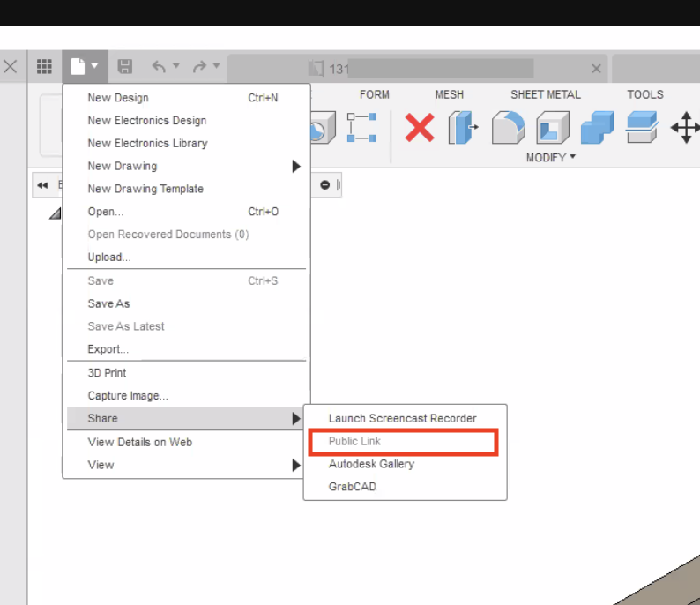Expand the browser root triangle
Screen dimensions: 700x605
tap(55, 214)
